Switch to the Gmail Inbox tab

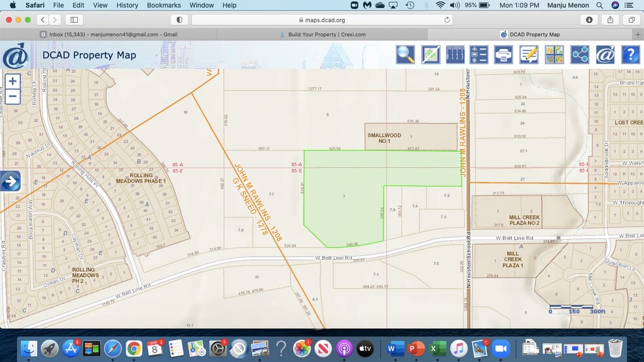[x=109, y=35]
